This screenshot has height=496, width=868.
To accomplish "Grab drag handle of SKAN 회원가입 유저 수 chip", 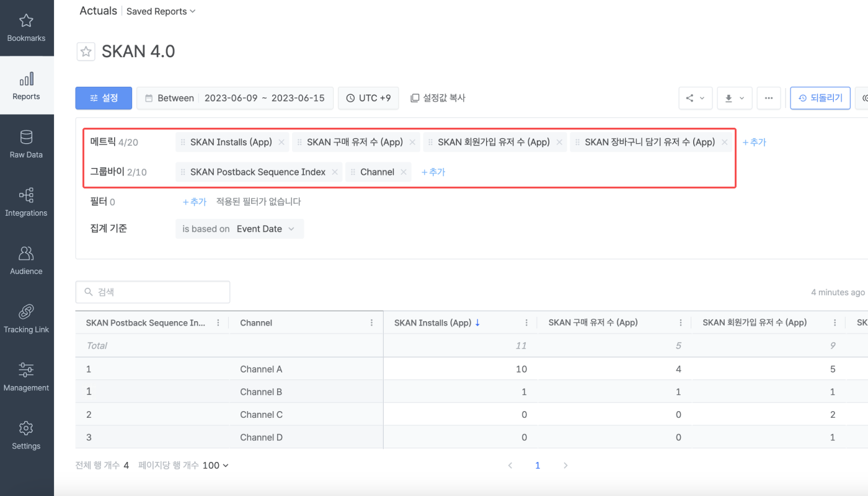I will (430, 142).
